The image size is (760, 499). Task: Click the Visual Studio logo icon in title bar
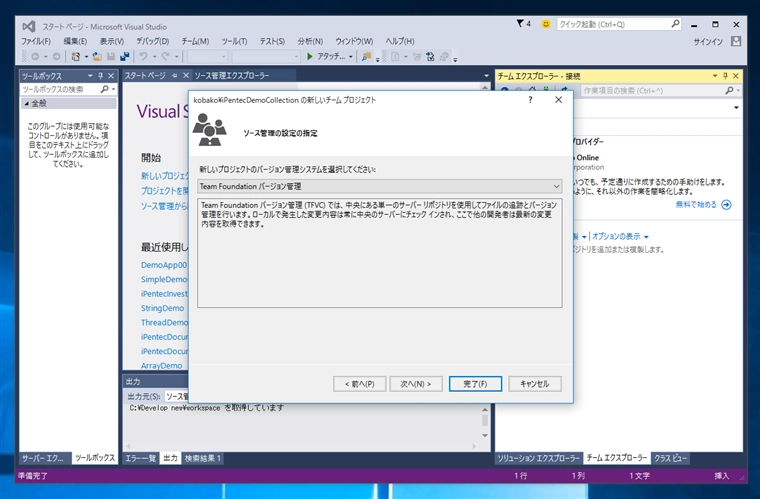(29, 27)
